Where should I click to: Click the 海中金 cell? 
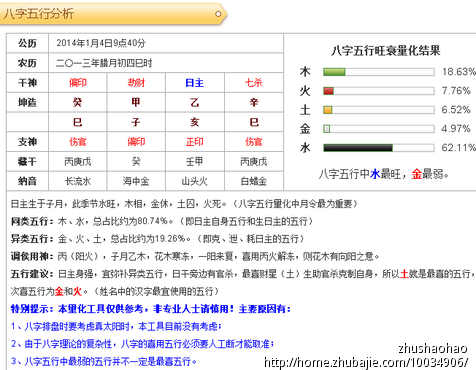pyautogui.click(x=136, y=181)
